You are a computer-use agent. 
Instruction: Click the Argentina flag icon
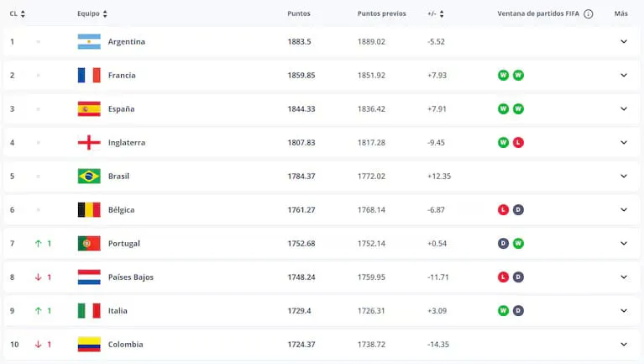click(88, 42)
